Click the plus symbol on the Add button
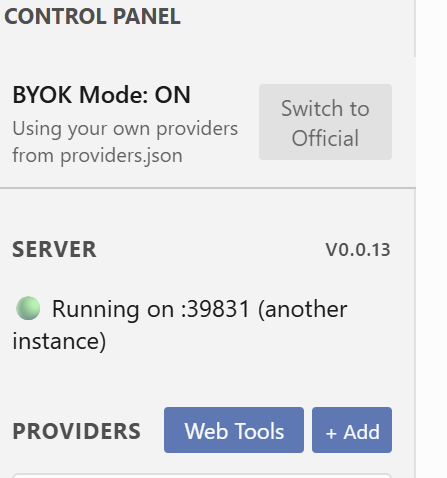 331,434
